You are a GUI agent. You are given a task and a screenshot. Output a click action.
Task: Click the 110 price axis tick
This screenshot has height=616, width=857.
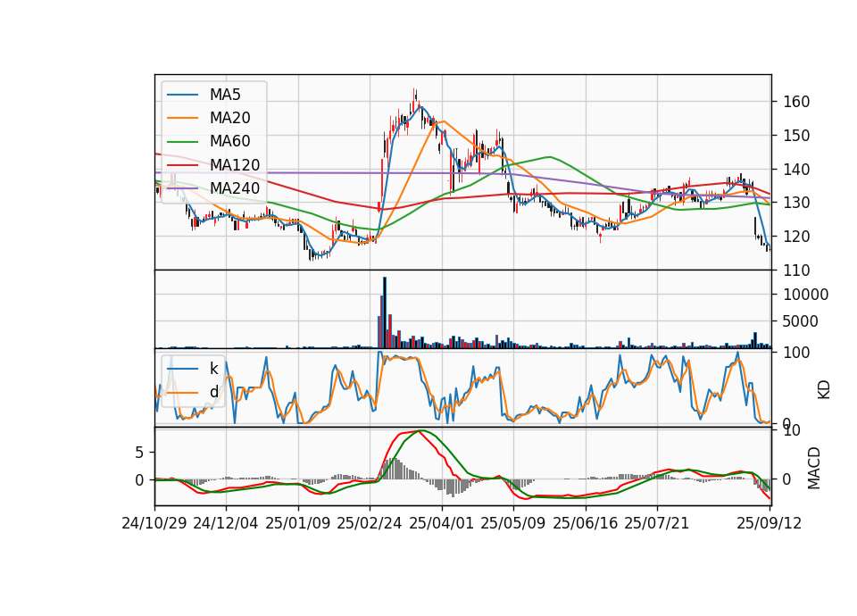point(796,271)
